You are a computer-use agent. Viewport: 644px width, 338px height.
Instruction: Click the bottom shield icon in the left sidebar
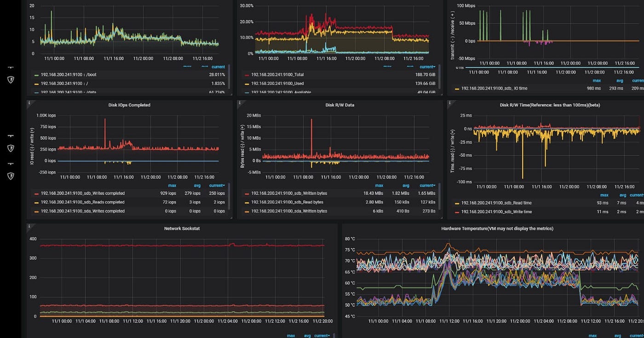point(10,176)
